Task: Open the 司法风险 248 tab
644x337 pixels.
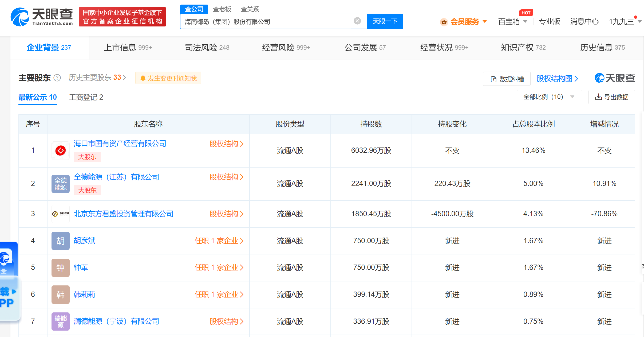Action: coord(207,48)
